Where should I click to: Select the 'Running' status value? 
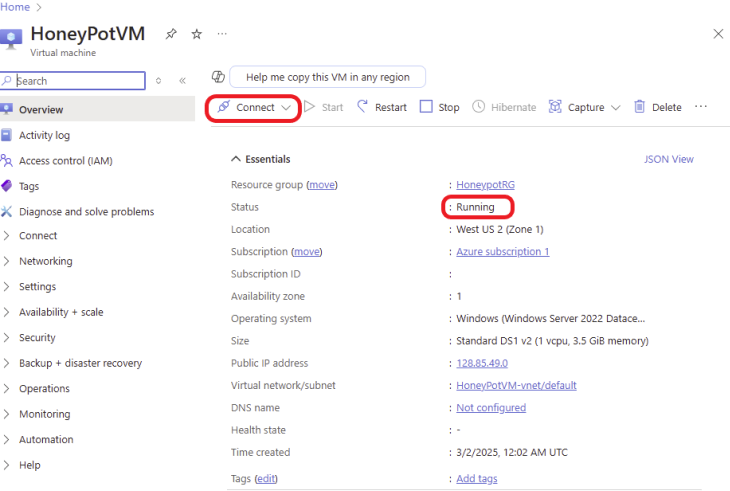[475, 207]
